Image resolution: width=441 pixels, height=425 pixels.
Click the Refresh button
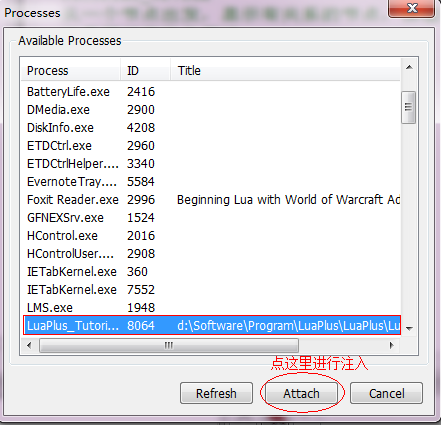216,393
